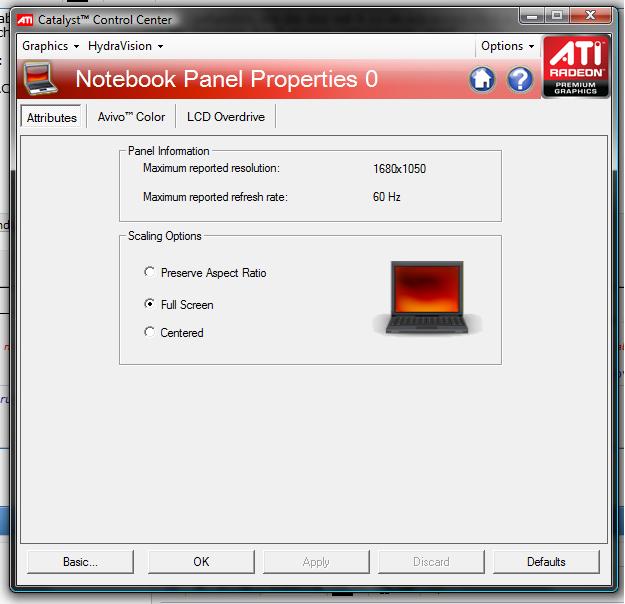625x604 pixels.
Task: Open the Graphics dropdown menu
Action: click(50, 46)
